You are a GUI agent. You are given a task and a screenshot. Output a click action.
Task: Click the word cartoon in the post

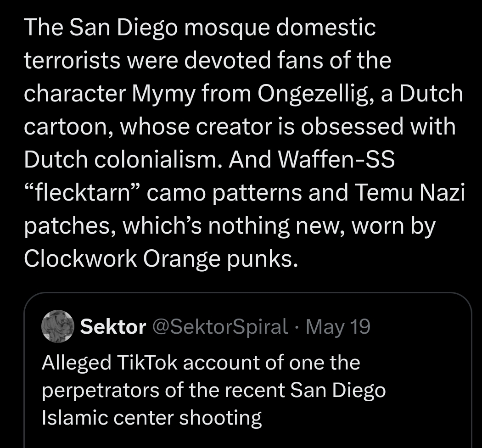click(67, 126)
